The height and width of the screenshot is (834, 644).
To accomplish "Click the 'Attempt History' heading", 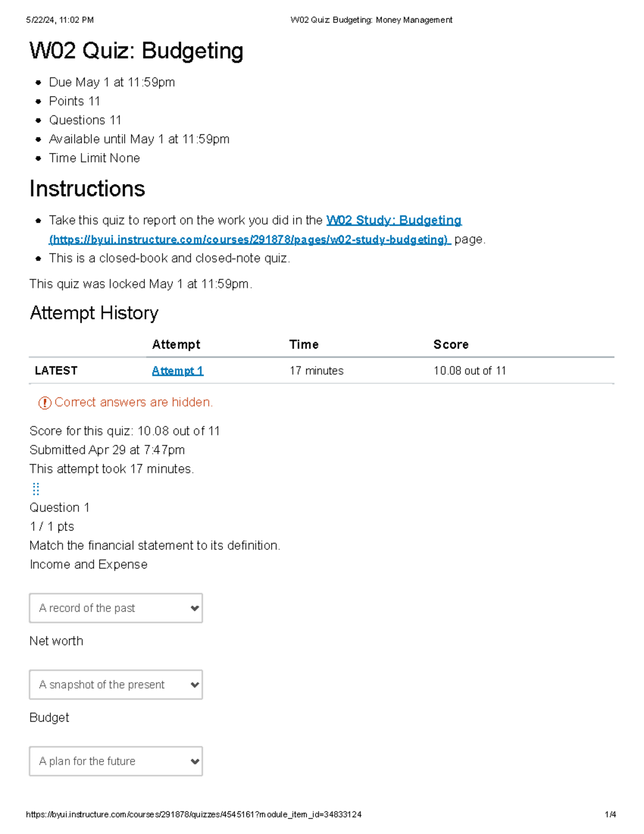I will pos(94,313).
